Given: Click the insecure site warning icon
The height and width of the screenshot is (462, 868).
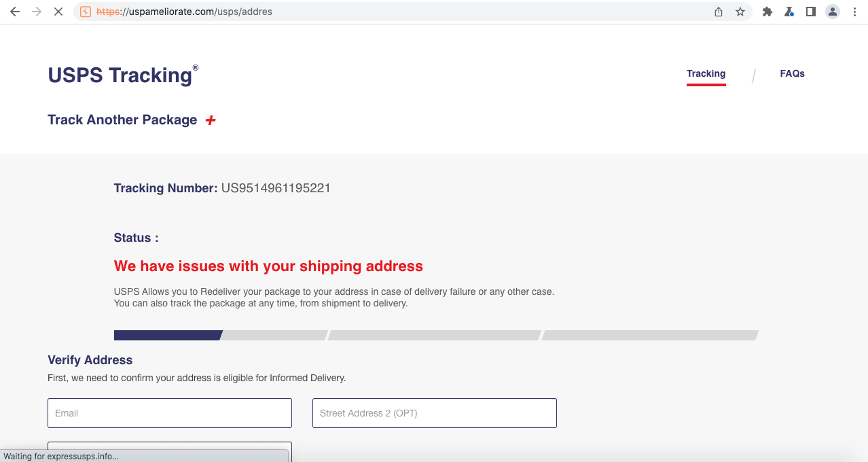Looking at the screenshot, I should [x=86, y=12].
